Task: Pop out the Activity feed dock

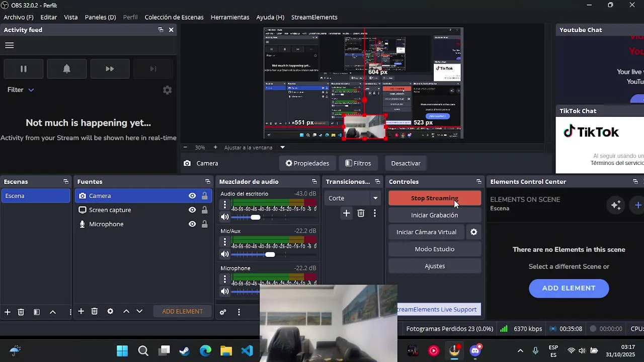Action: 160,30
